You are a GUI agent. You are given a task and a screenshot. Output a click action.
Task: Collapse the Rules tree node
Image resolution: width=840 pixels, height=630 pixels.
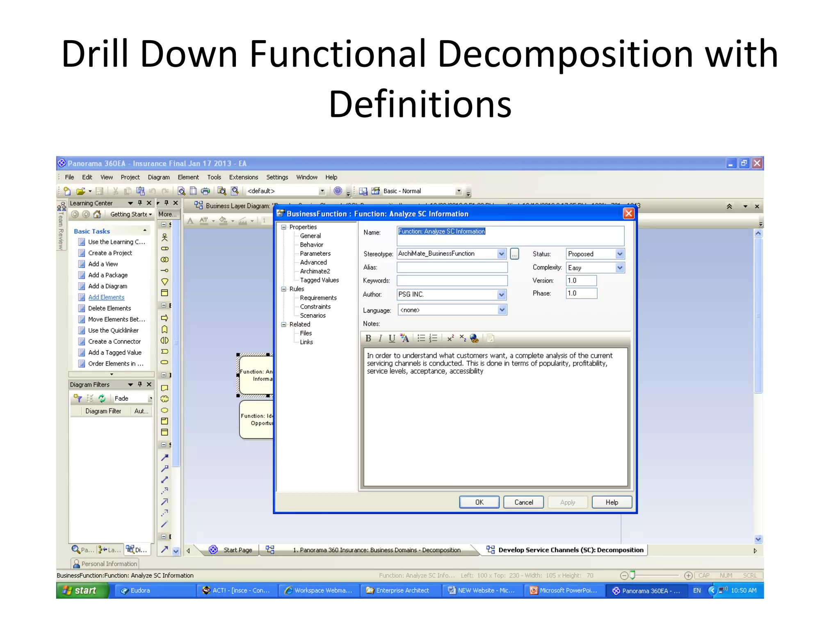coord(283,289)
